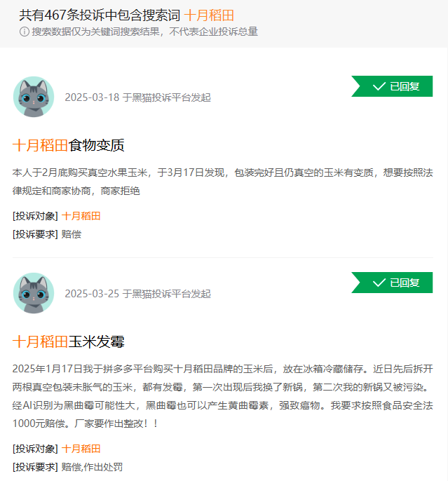Viewport: 448px width, 481px height.
Task: Click the description text about 真空水果玉米
Action: point(223,182)
